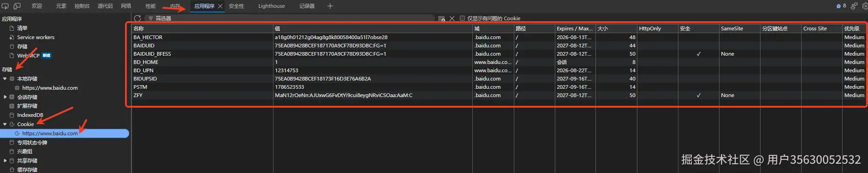The height and width of the screenshot is (173, 868).
Task: Add a new DevTools tab with plus icon
Action: (330, 6)
